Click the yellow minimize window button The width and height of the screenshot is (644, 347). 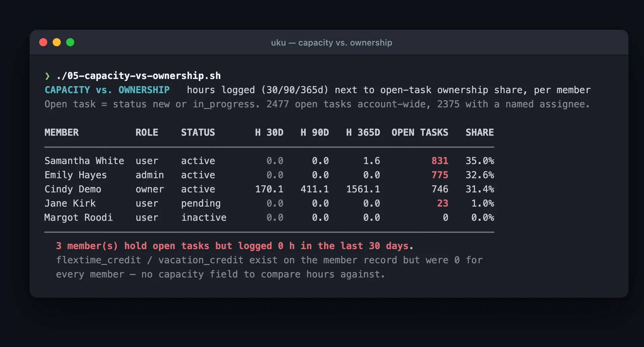pyautogui.click(x=57, y=42)
